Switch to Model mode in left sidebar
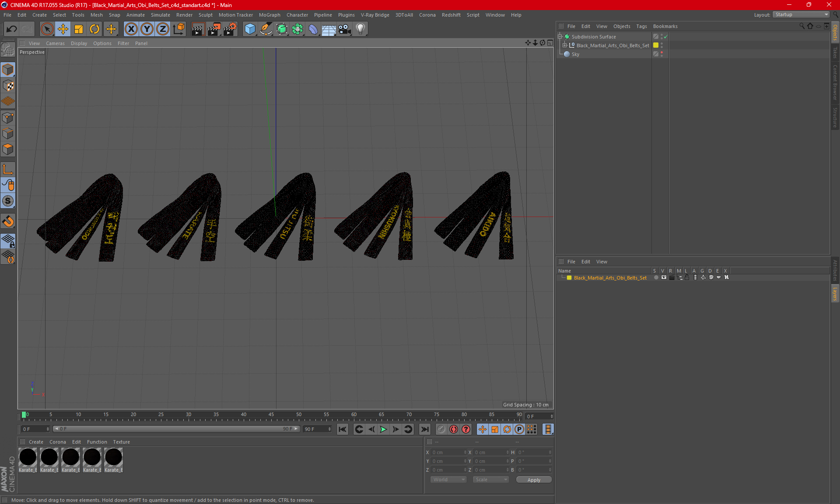This screenshot has width=840, height=504. pos(8,70)
